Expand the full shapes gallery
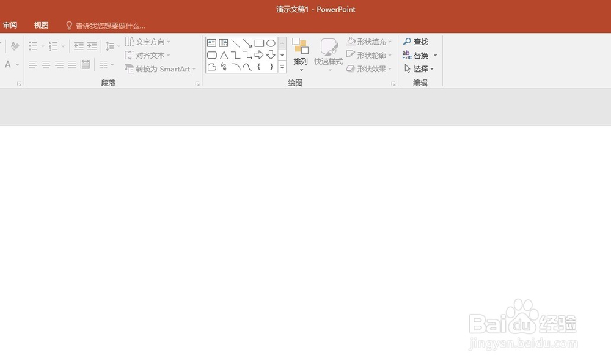 (x=282, y=67)
